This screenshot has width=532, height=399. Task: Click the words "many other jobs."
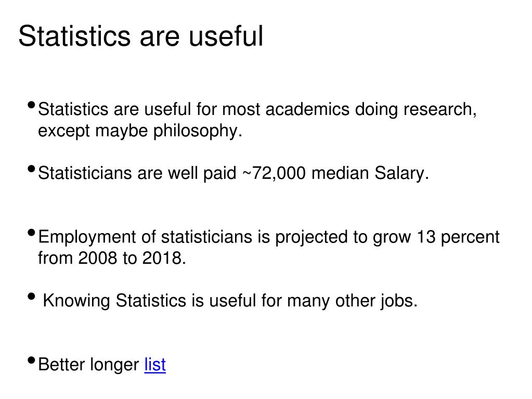pos(352,301)
